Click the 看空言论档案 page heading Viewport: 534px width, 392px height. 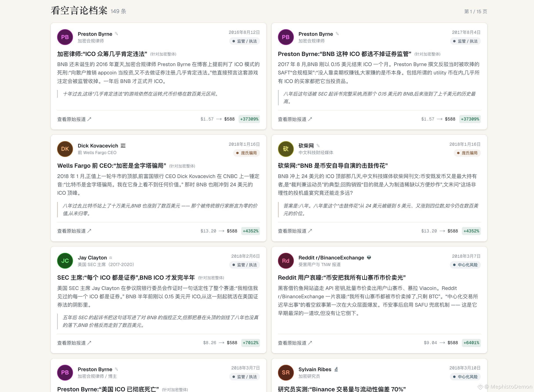pyautogui.click(x=79, y=11)
